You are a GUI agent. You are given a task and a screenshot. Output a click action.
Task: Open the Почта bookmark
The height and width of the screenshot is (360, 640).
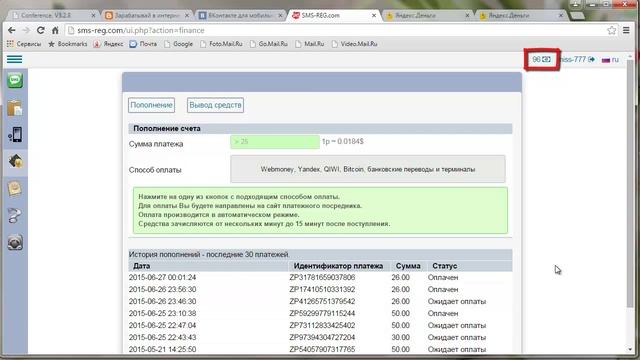pos(143,44)
